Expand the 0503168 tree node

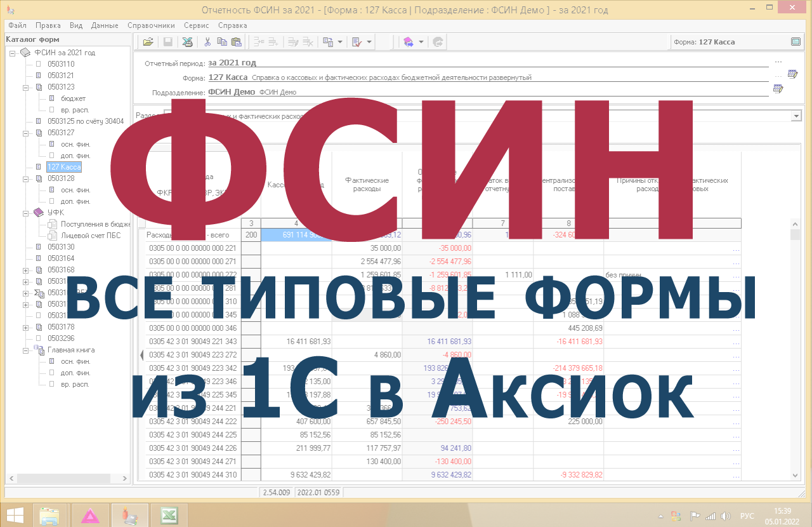(x=25, y=270)
